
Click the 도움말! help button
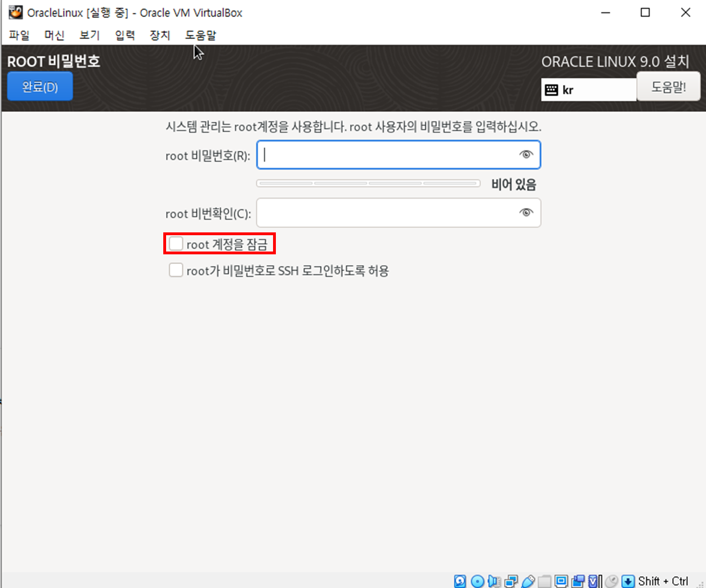(668, 87)
